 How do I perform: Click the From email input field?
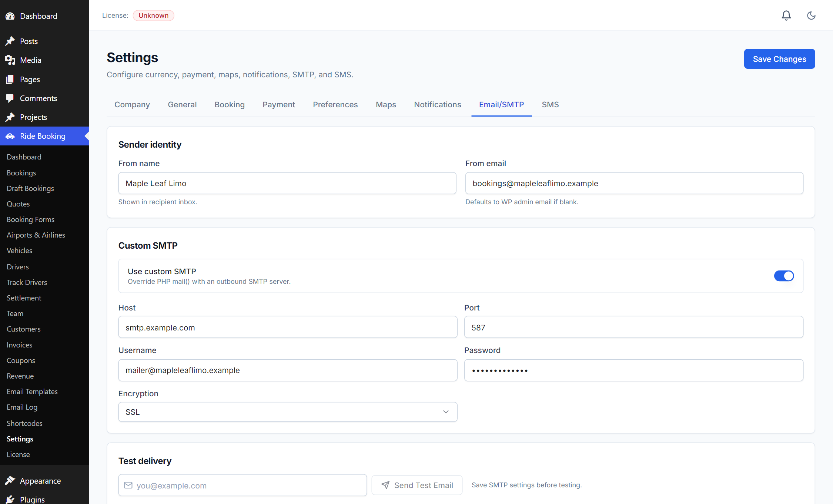click(x=634, y=183)
